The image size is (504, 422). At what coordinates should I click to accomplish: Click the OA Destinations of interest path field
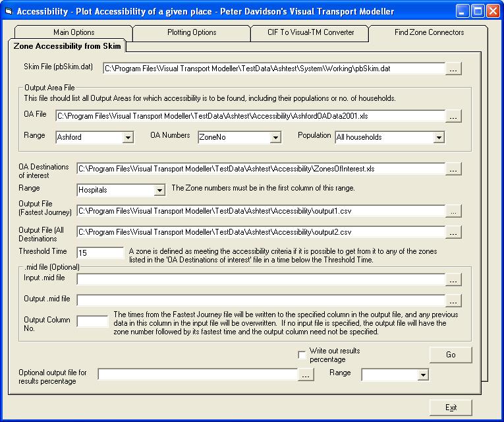pos(261,169)
